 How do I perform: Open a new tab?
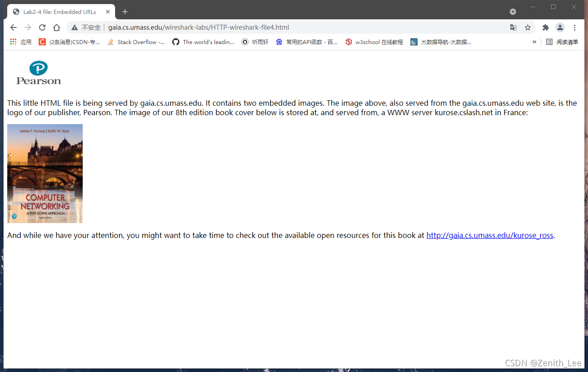pos(125,12)
